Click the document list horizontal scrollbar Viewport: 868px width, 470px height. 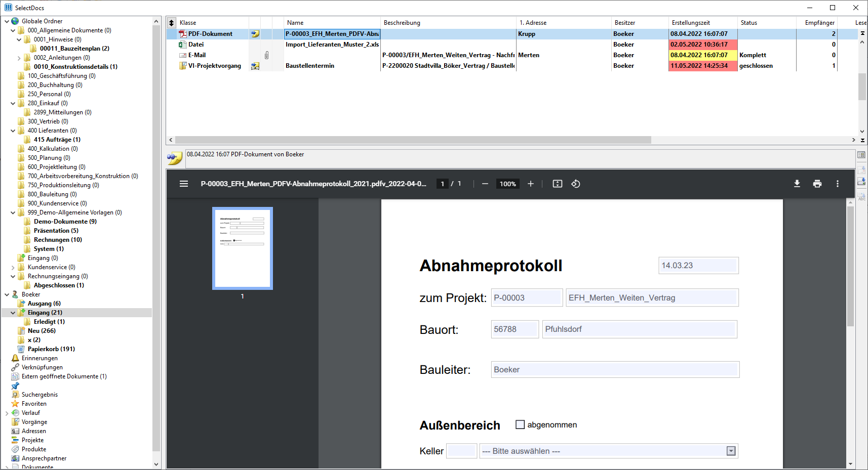coord(413,140)
